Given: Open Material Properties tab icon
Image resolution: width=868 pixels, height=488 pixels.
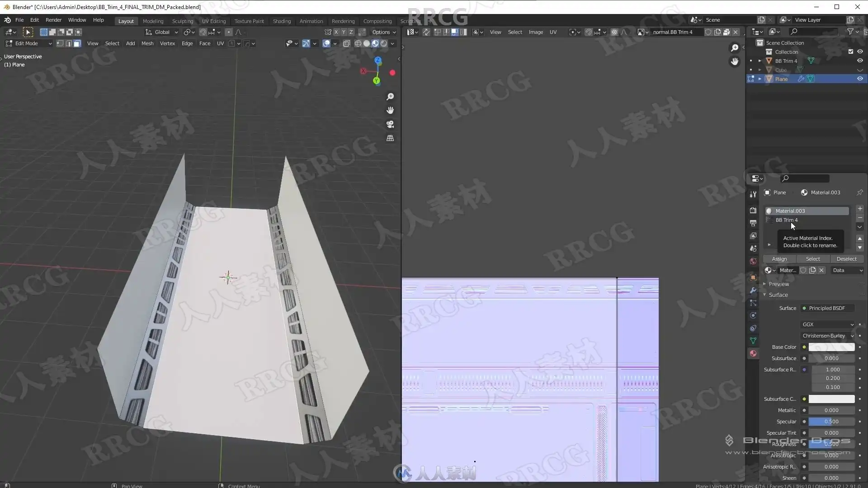Looking at the screenshot, I should (753, 353).
